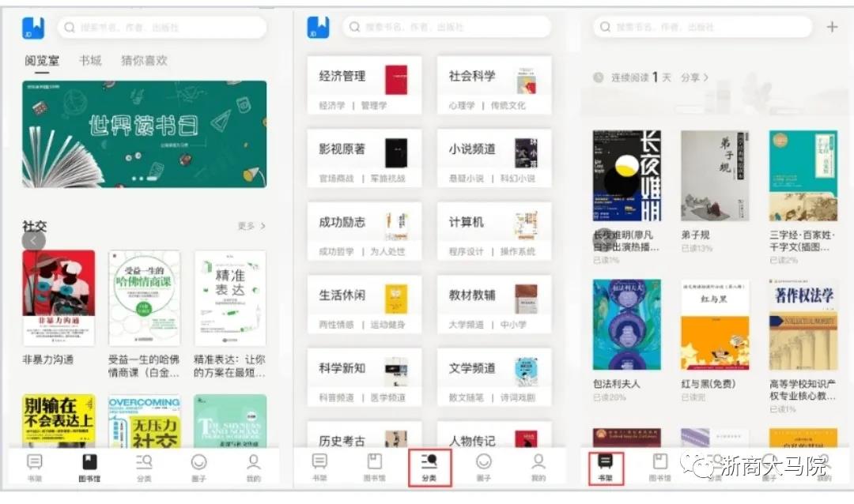Open the 小说频道 category card
This screenshot has width=854, height=504.
(x=494, y=158)
